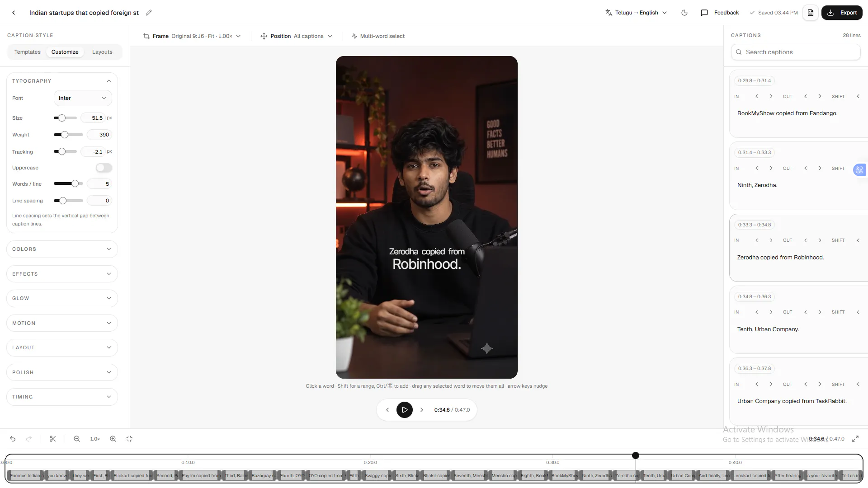Click the translate icon on Ninth, Zerodha caption
The width and height of the screenshot is (868, 488).
pyautogui.click(x=859, y=170)
